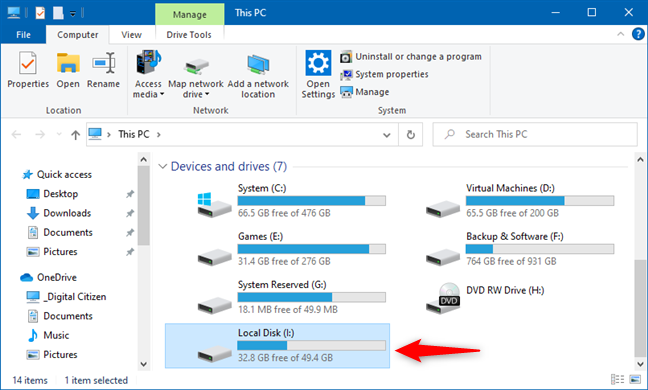This screenshot has width=648, height=390.
Task: Open the Drive Tools tab
Action: pyautogui.click(x=189, y=35)
